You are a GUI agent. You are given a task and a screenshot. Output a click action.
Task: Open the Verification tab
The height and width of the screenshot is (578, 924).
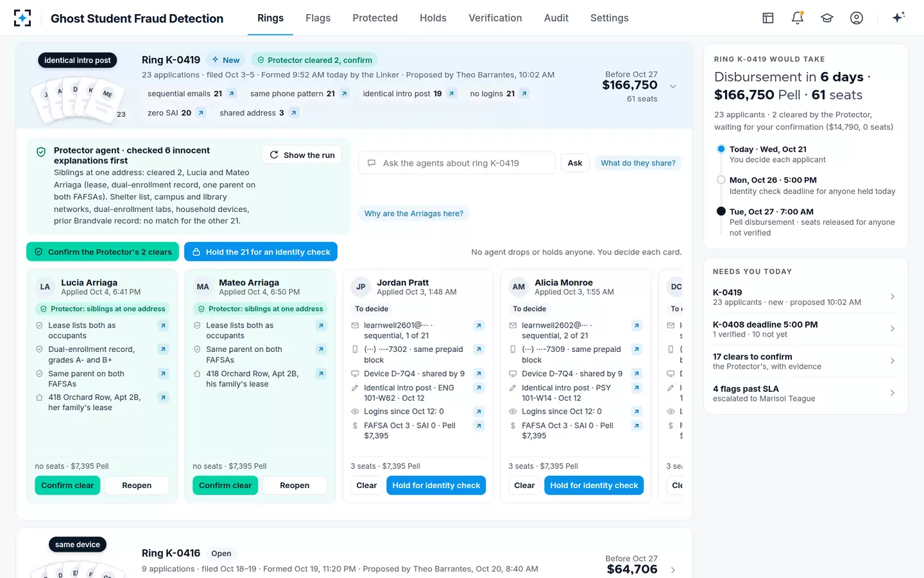[495, 18]
